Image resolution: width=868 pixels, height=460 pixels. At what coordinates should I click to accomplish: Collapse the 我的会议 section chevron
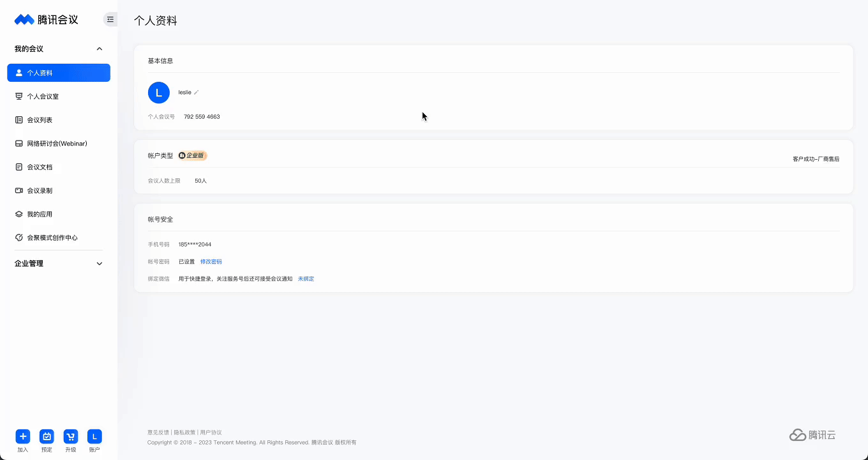click(x=99, y=49)
